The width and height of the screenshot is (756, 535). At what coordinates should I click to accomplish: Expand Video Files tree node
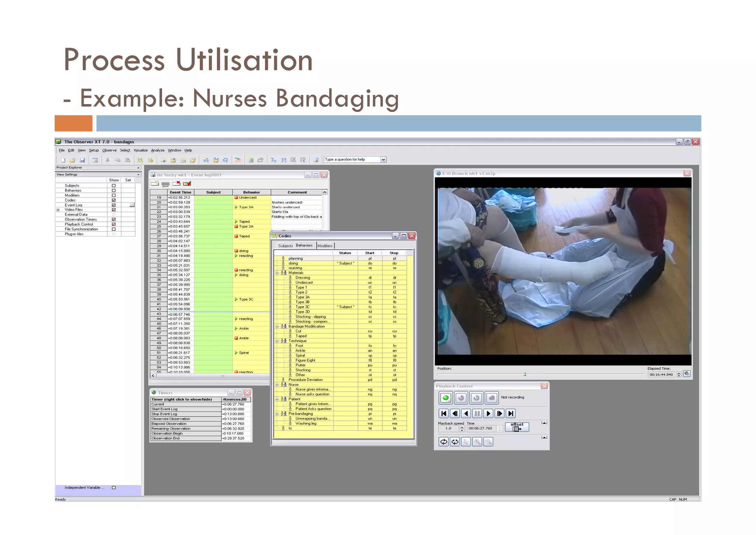click(x=58, y=209)
